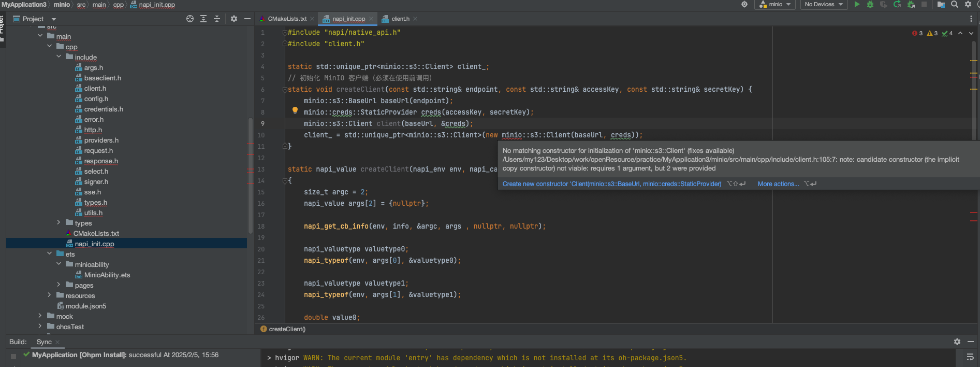The image size is (980, 367).
Task: Select the napi_init.cpp editor tab
Action: (348, 19)
